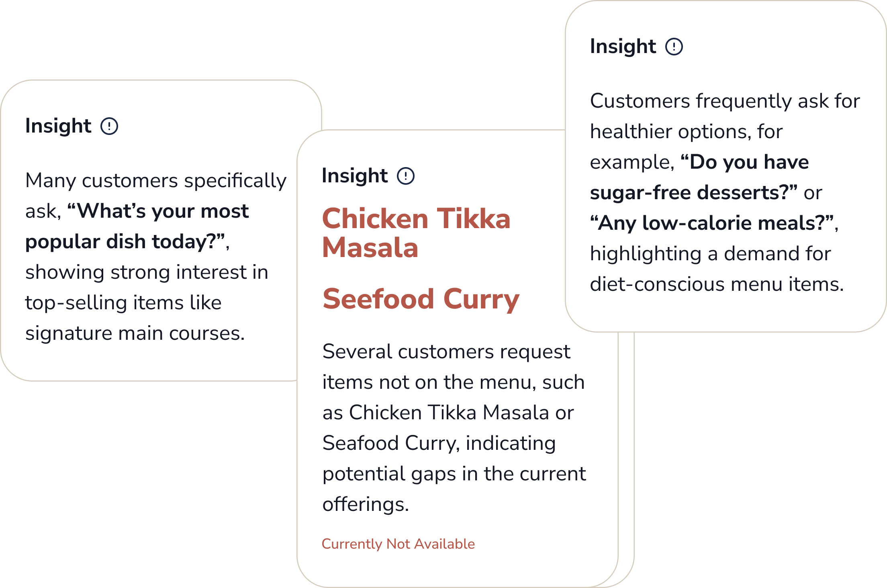Click the "signature main courses." text line
The image size is (887, 588).
(x=135, y=333)
